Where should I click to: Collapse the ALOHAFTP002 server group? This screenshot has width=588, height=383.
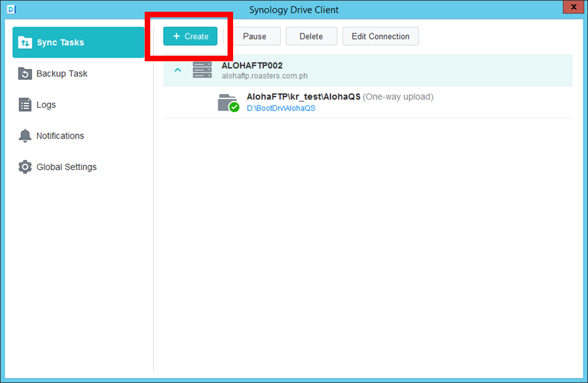(177, 70)
